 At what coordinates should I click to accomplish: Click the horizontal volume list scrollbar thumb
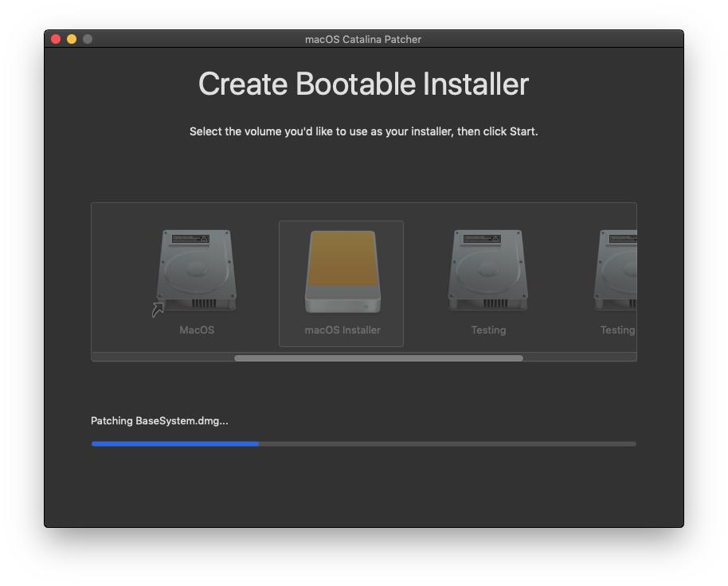coord(378,357)
